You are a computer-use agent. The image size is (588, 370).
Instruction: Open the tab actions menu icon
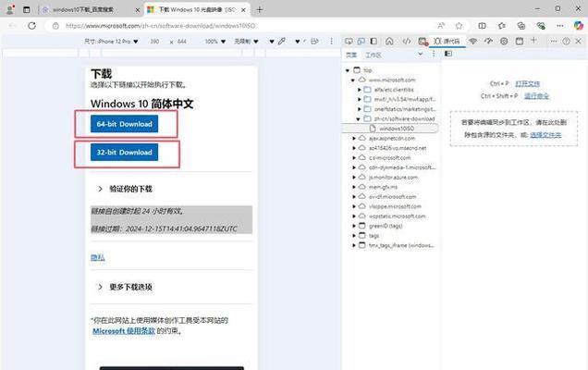[26, 10]
